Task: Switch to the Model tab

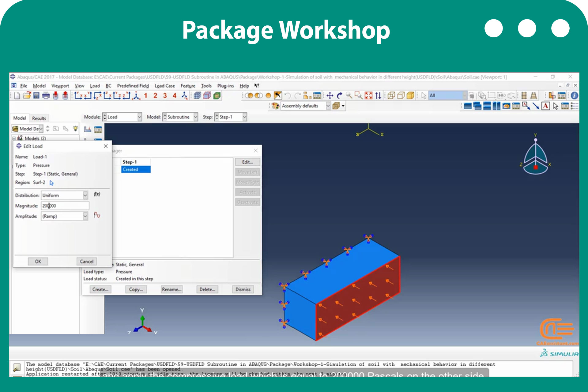Action: (20, 118)
